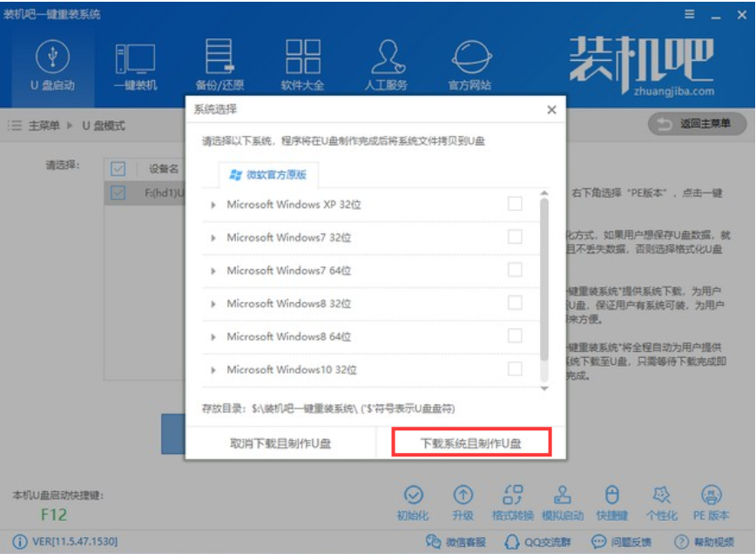
Task: Click 主菜单 in the breadcrumb
Action: (44, 125)
